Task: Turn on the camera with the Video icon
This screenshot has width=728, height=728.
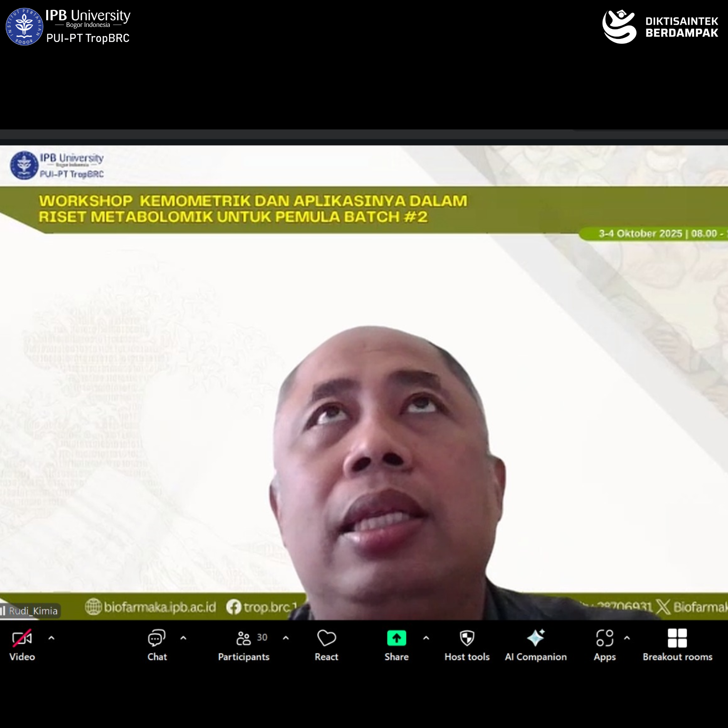Action: (22, 639)
